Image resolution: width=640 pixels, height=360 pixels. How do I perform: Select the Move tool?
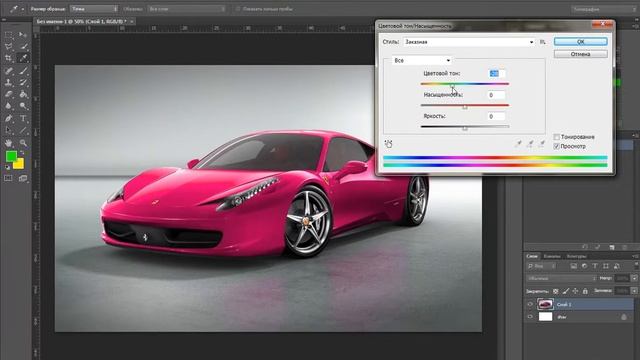click(x=23, y=36)
